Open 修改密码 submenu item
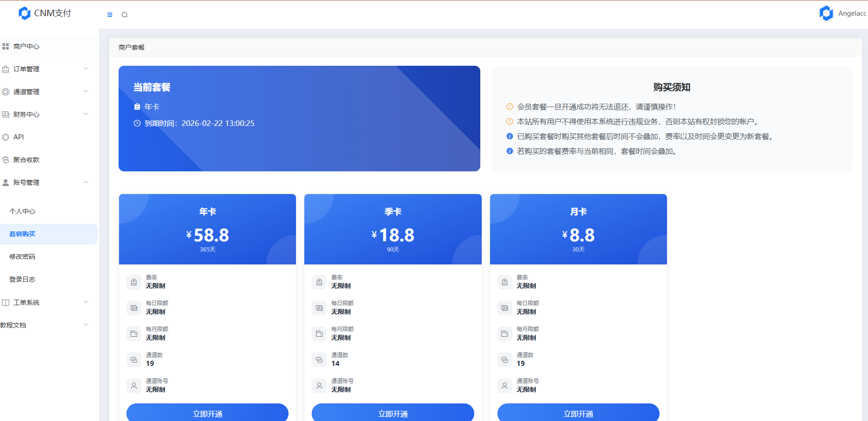 pos(49,257)
